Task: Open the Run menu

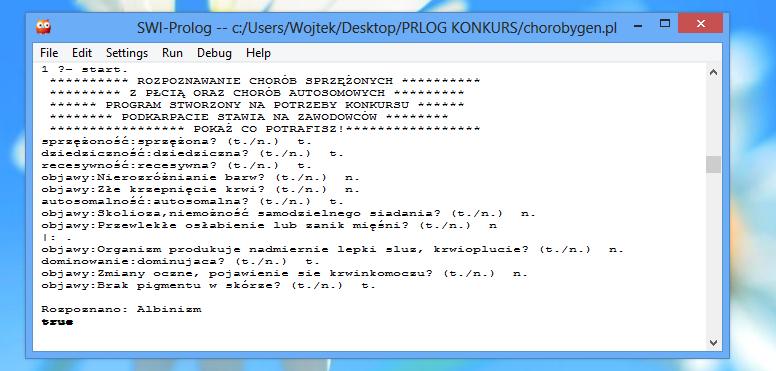Action: pyautogui.click(x=172, y=53)
